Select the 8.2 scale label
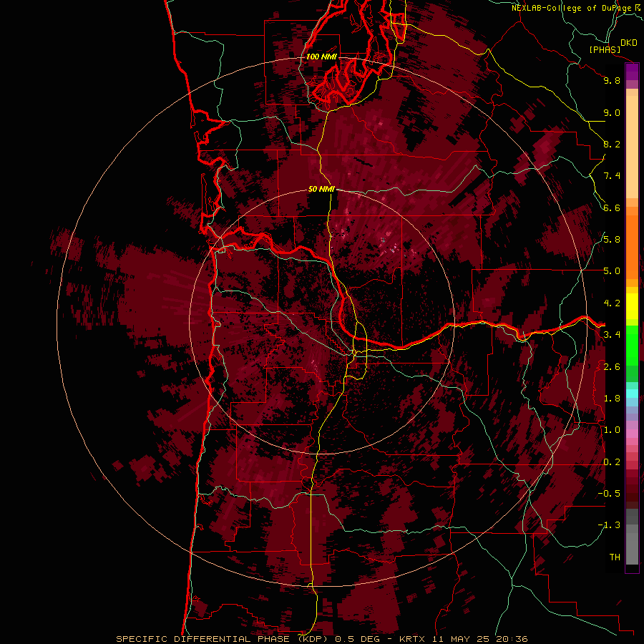The height and width of the screenshot is (644, 644). point(612,144)
